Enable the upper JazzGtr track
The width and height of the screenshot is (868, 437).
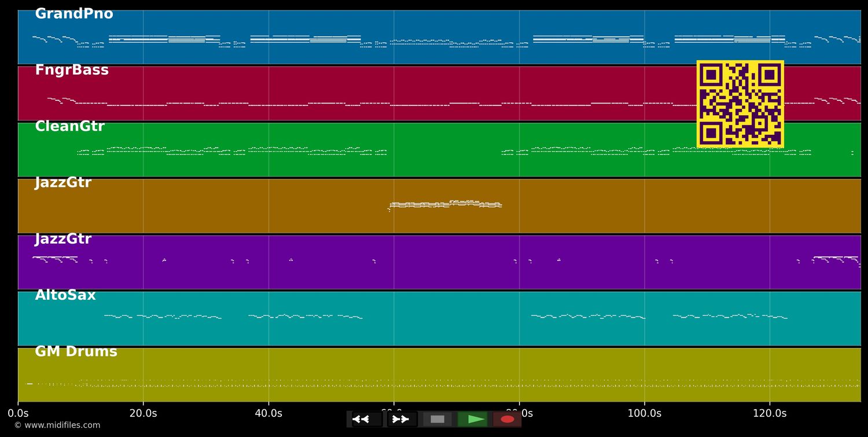click(x=62, y=182)
